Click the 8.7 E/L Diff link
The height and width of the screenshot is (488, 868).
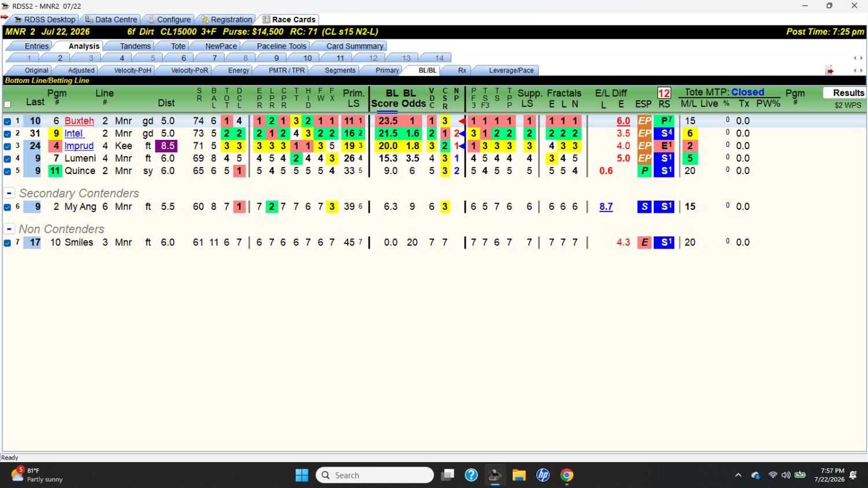click(x=606, y=206)
